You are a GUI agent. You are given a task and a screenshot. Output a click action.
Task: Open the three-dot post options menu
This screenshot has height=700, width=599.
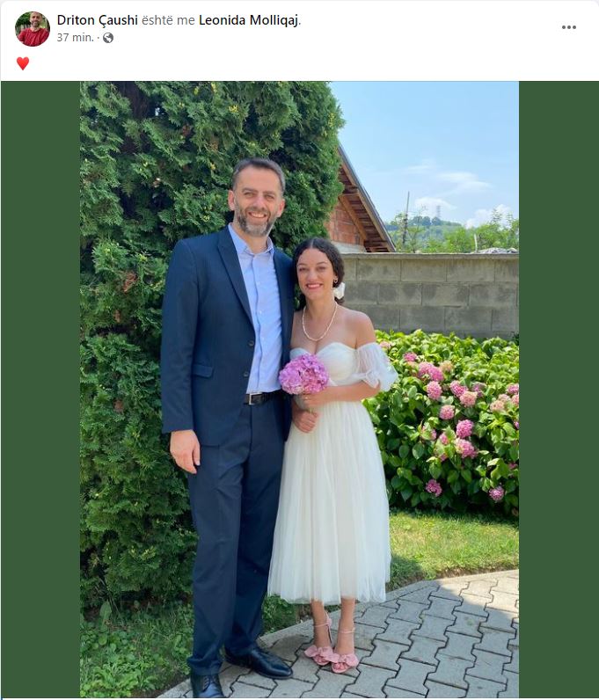(568, 27)
